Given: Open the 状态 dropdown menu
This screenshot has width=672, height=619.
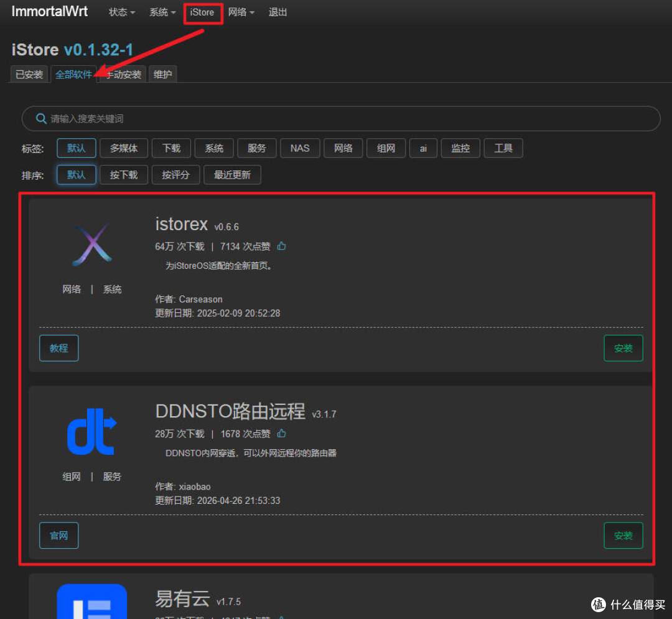Looking at the screenshot, I should tap(122, 12).
